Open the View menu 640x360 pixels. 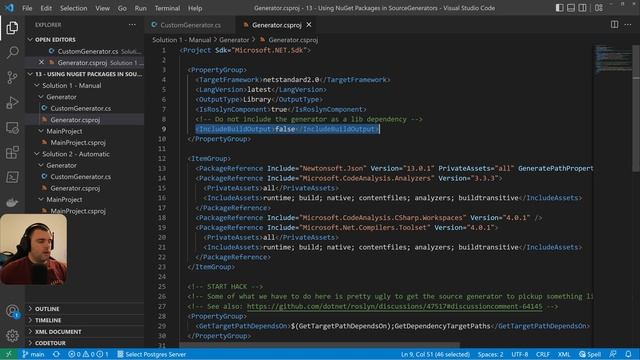[102, 8]
